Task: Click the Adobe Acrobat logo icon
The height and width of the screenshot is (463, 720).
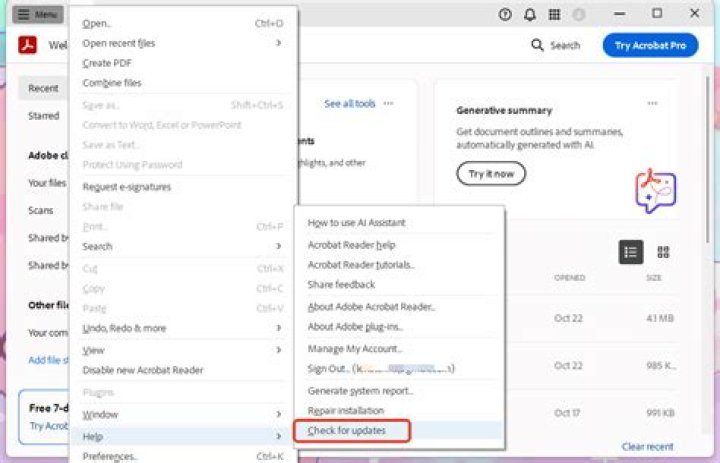Action: (29, 46)
